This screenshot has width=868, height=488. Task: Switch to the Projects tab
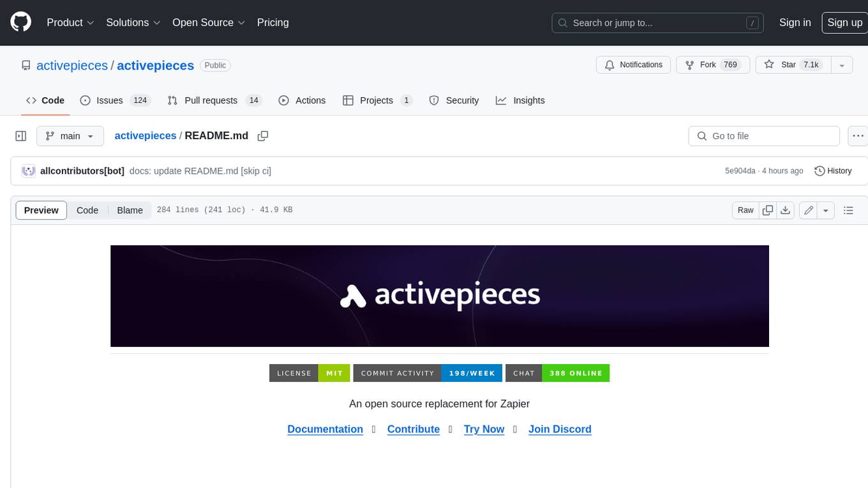(378, 100)
